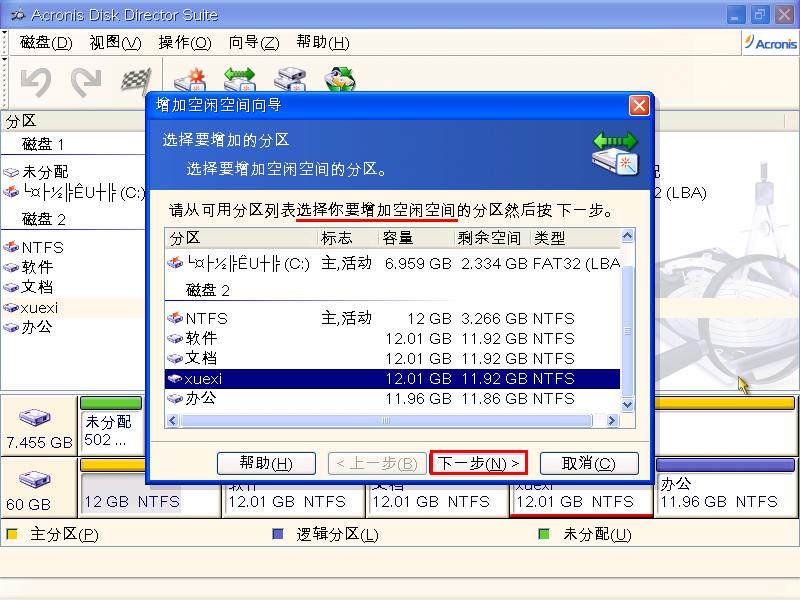
Task: Click the 取消(C) button in wizard
Action: coord(589,463)
